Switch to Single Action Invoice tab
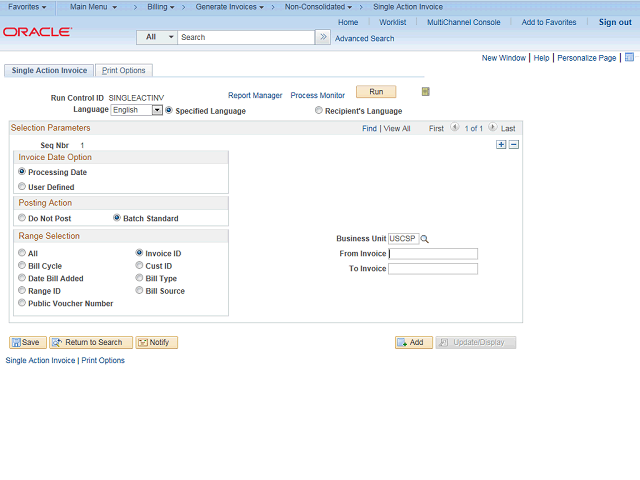 coord(49,71)
